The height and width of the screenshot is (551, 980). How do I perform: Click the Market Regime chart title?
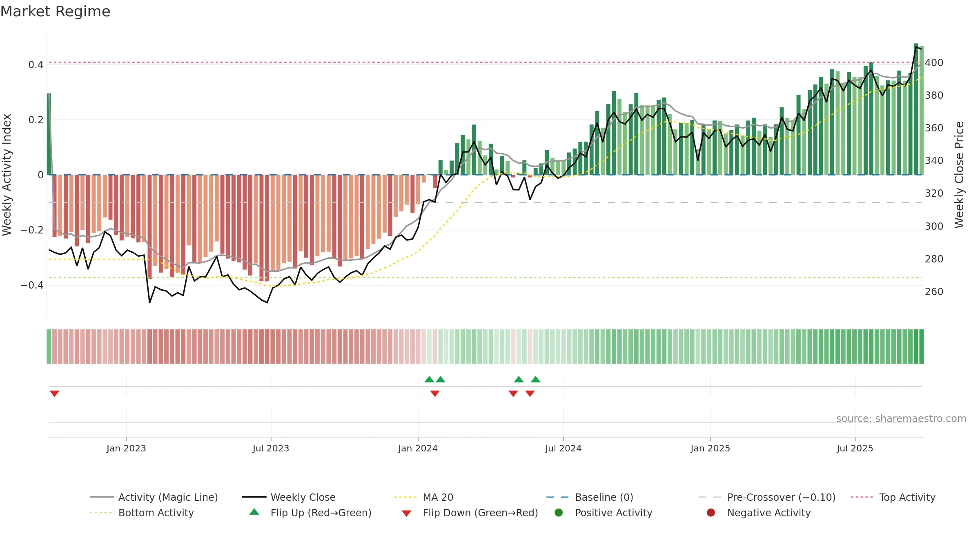pyautogui.click(x=55, y=11)
